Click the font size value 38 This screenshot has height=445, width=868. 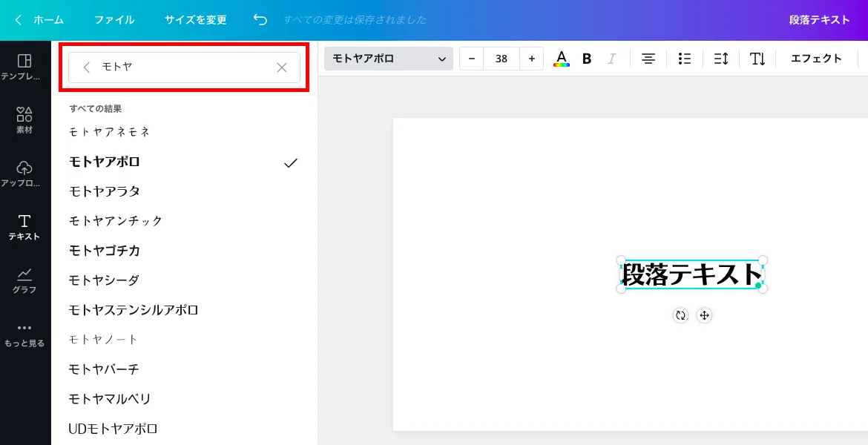tap(502, 59)
